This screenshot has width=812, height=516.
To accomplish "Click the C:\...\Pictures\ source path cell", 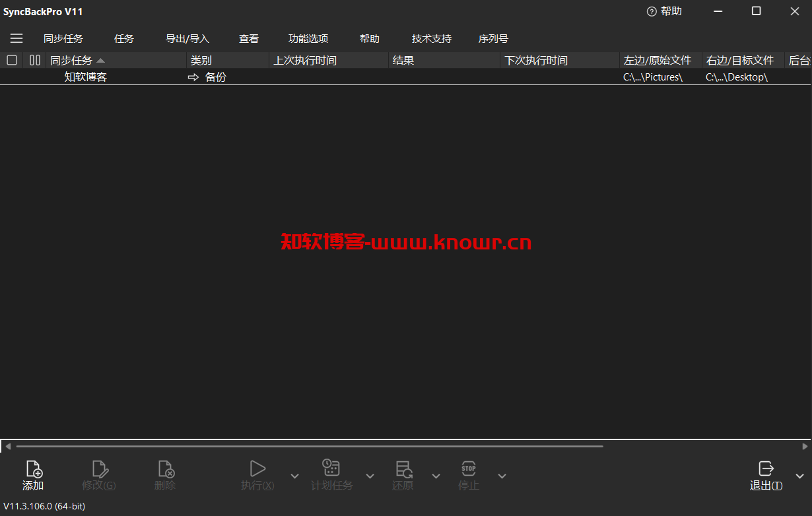I will click(653, 77).
